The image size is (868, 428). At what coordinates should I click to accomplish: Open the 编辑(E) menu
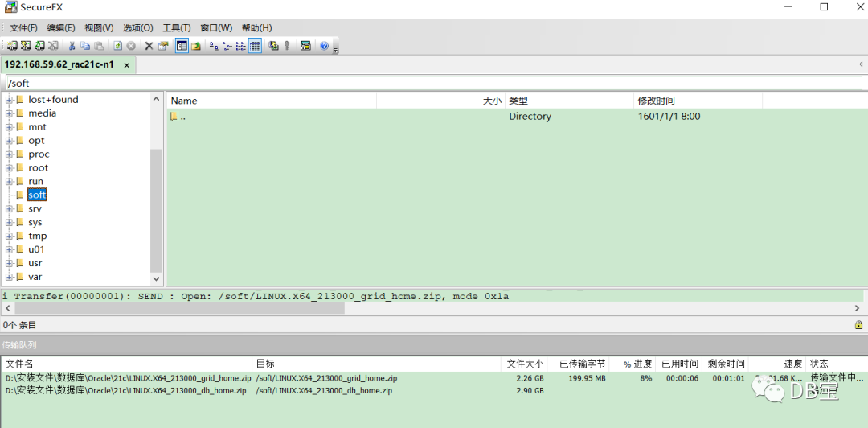tap(61, 27)
